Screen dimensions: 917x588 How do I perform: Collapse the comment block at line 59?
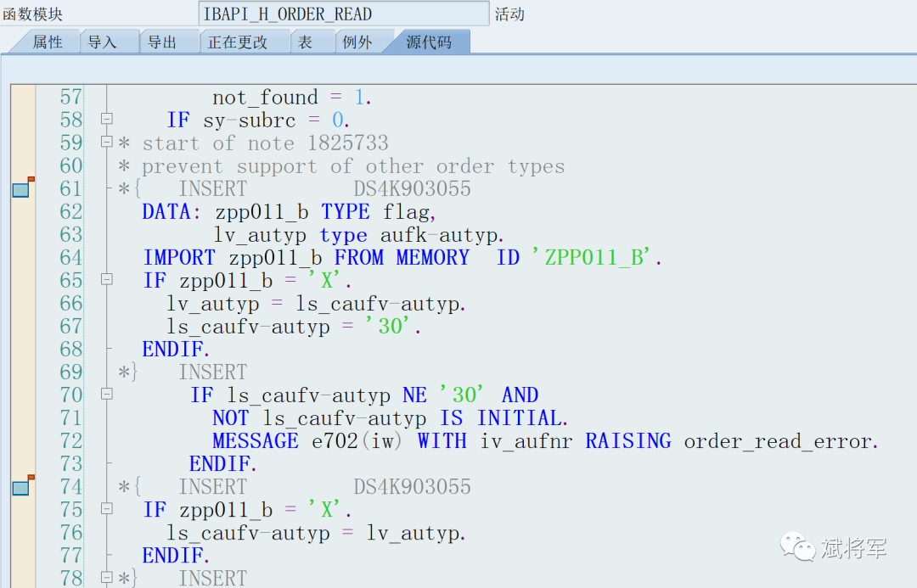point(106,142)
